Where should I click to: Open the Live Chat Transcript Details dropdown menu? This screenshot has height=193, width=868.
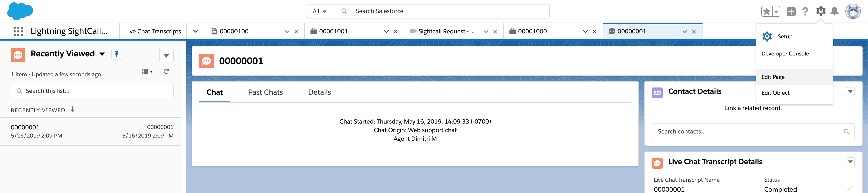click(x=850, y=162)
